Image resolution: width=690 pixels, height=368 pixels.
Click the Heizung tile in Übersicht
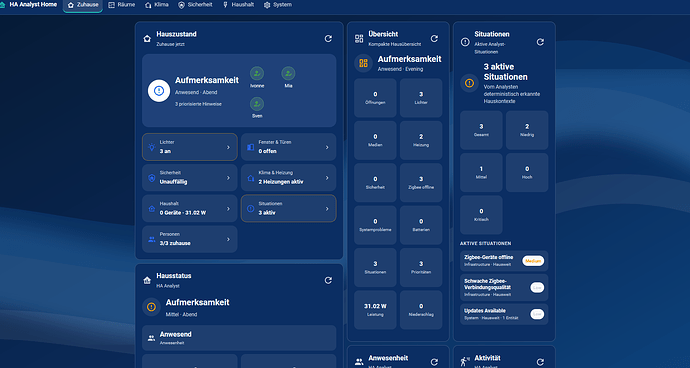click(421, 140)
